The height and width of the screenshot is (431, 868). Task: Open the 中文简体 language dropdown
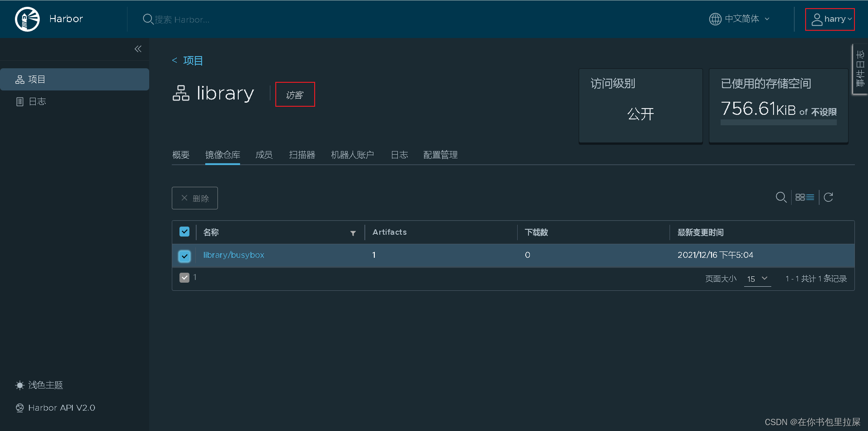tap(739, 19)
